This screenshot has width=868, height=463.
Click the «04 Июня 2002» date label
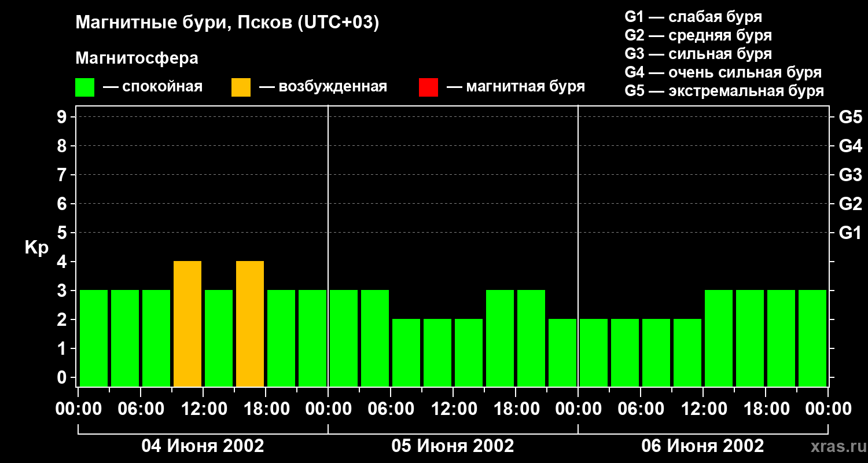click(203, 446)
